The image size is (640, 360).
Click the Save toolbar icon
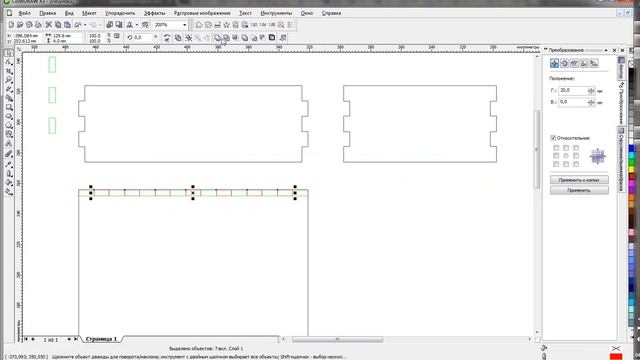[29, 25]
